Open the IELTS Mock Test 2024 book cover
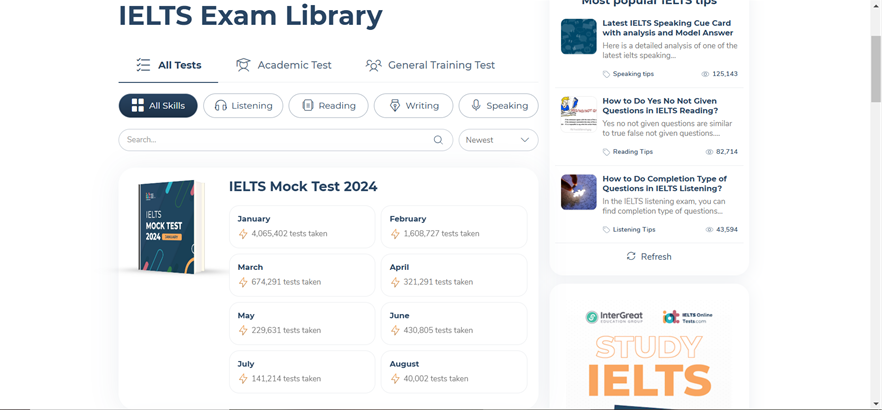Viewport: 885px width, 410px height. (x=171, y=227)
